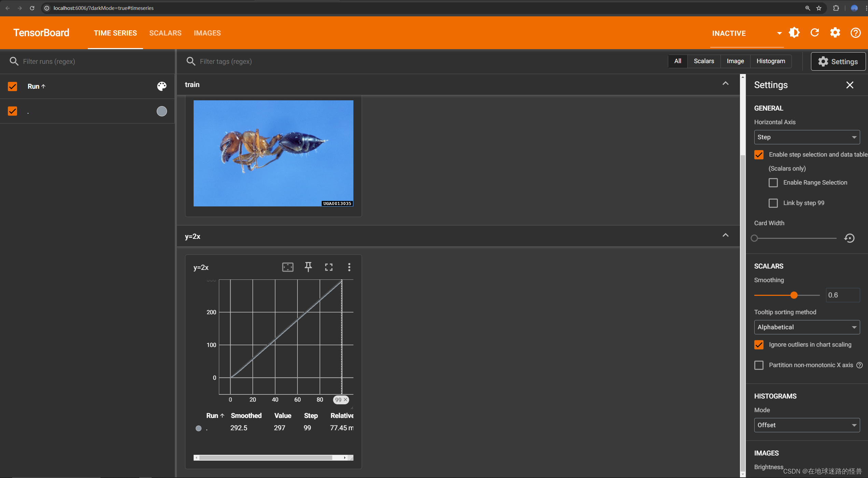Click the ant image in train card
The width and height of the screenshot is (868, 478).
pyautogui.click(x=273, y=153)
